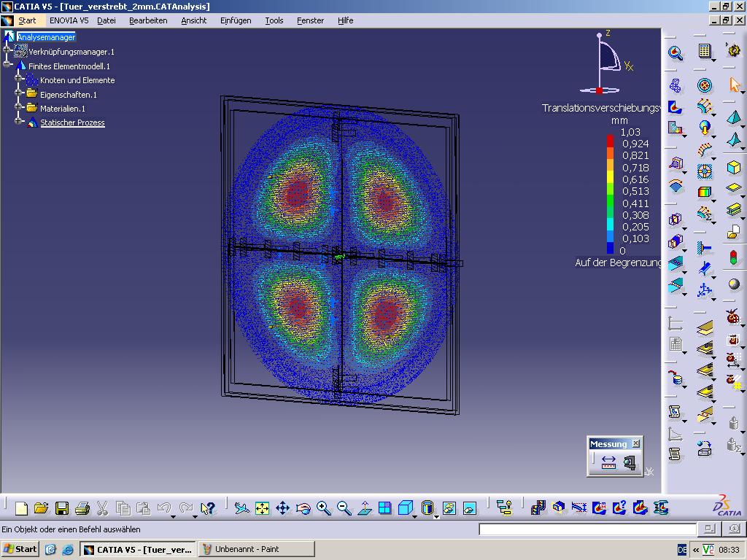Click the Von Mises Stress image icon

coord(675,107)
